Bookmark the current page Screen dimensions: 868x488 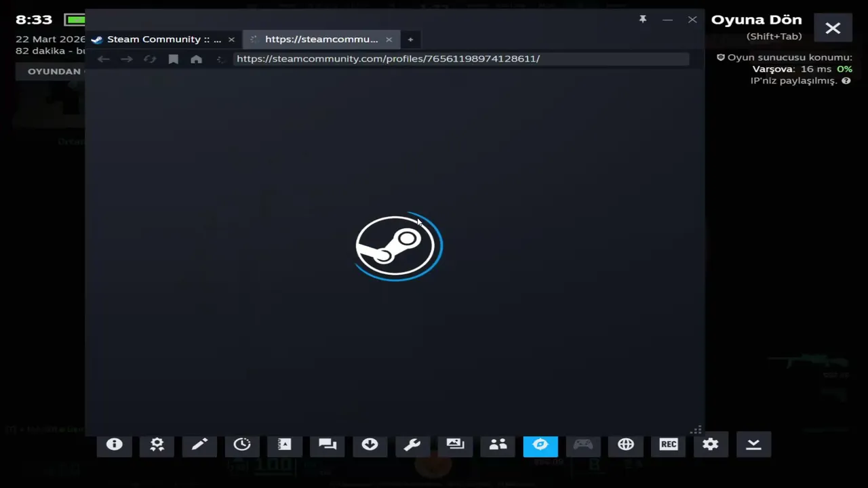173,59
